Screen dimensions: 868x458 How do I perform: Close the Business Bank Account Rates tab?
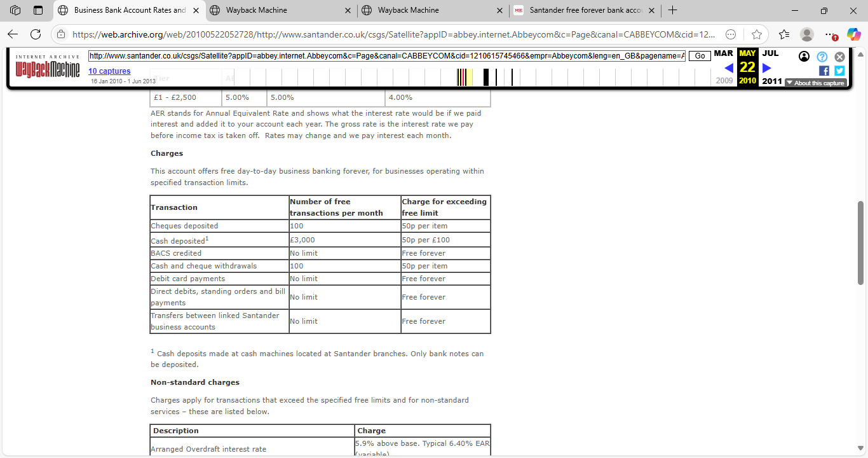195,10
